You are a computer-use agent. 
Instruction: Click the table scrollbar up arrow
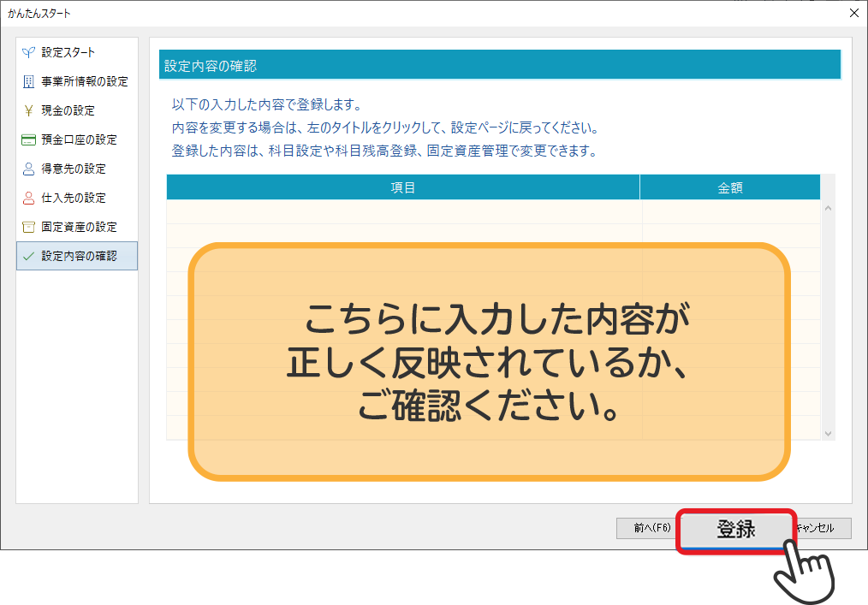pos(828,208)
